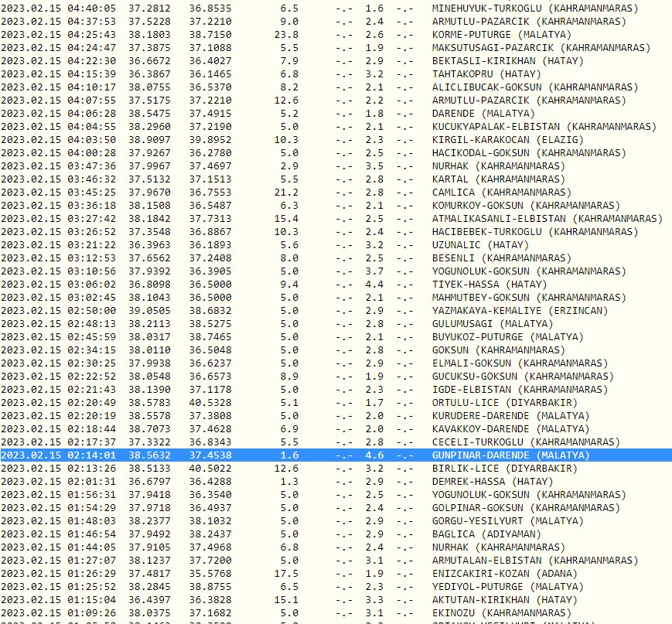
Task: Click the MINEHUYUK-TURKOGLU earthquake entry
Action: pyautogui.click(x=336, y=9)
